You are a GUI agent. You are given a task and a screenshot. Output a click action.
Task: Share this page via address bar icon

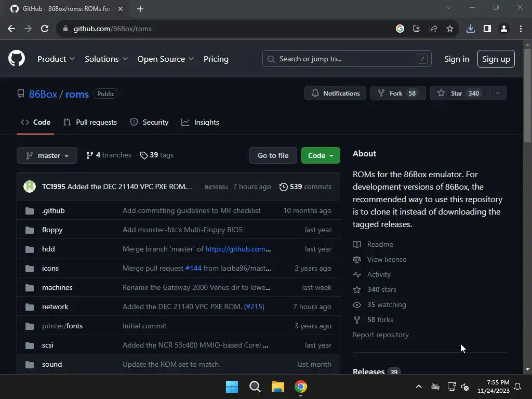click(x=433, y=29)
